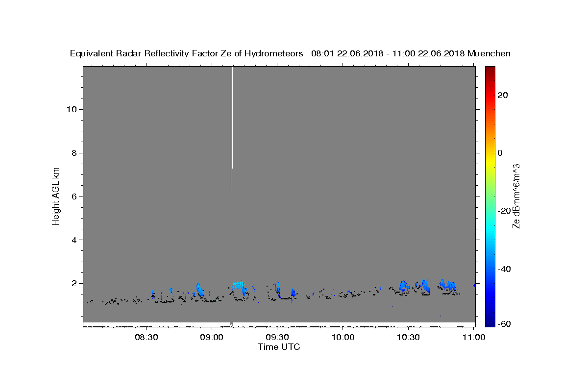
Task: Click the dark red top of the colorbar
Action: (x=490, y=70)
